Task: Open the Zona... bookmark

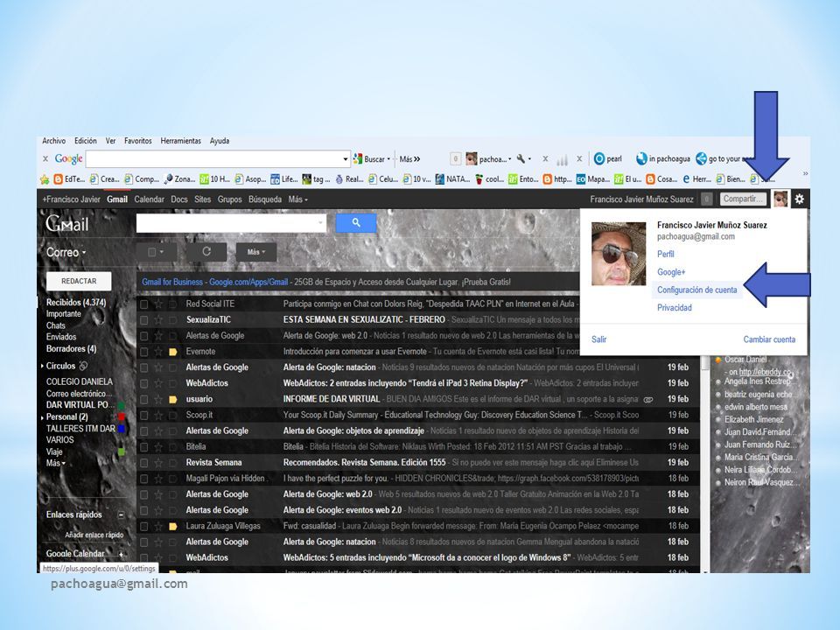Action: pos(179,179)
